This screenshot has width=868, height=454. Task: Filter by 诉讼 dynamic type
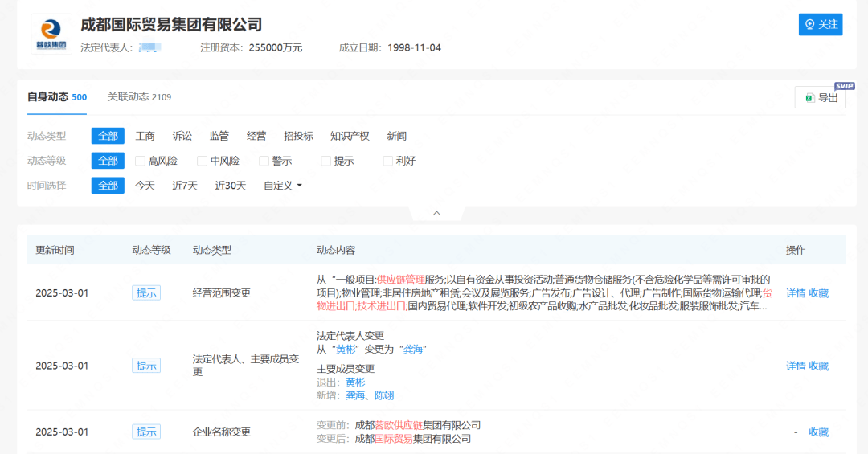coord(182,136)
